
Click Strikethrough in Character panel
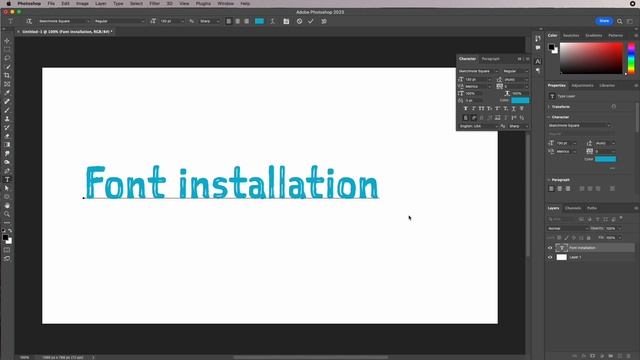[x=522, y=109]
